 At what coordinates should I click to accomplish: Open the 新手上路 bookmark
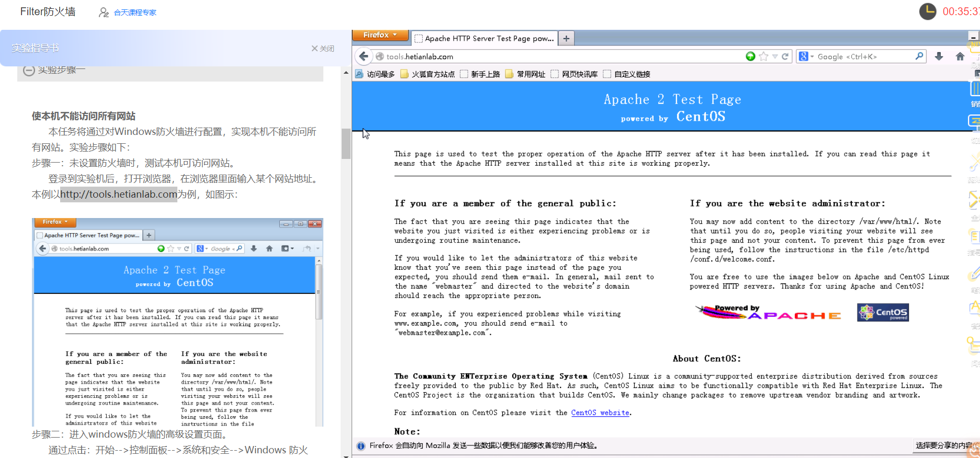pyautogui.click(x=480, y=74)
